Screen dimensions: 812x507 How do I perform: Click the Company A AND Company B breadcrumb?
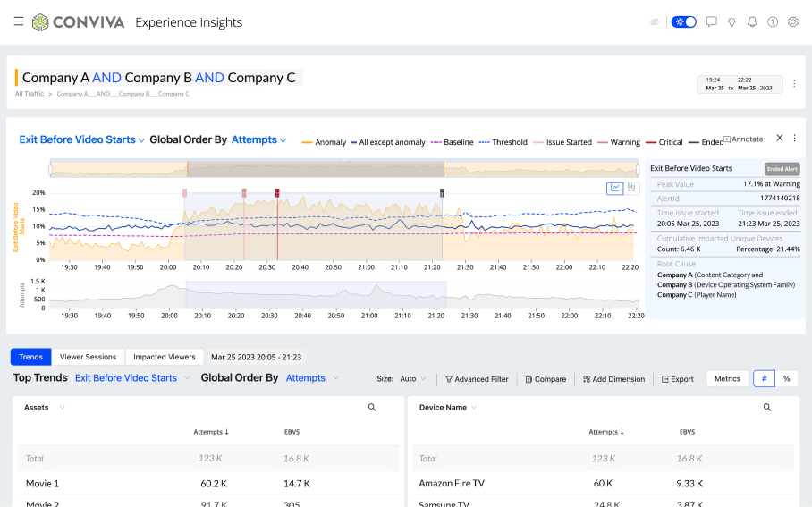point(123,94)
